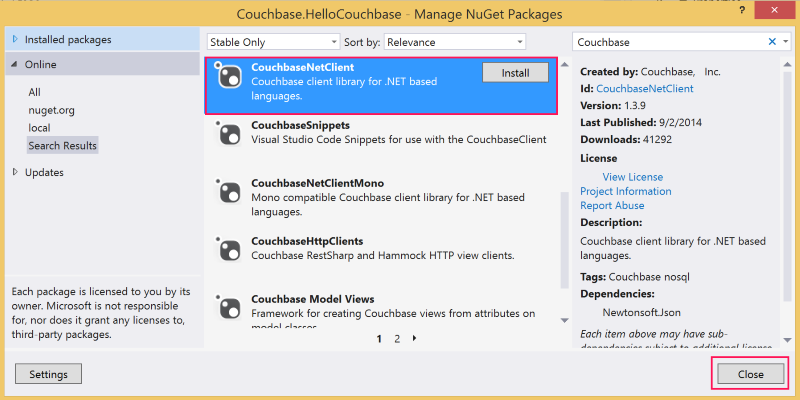Expand the Installed packages section

tap(15, 39)
